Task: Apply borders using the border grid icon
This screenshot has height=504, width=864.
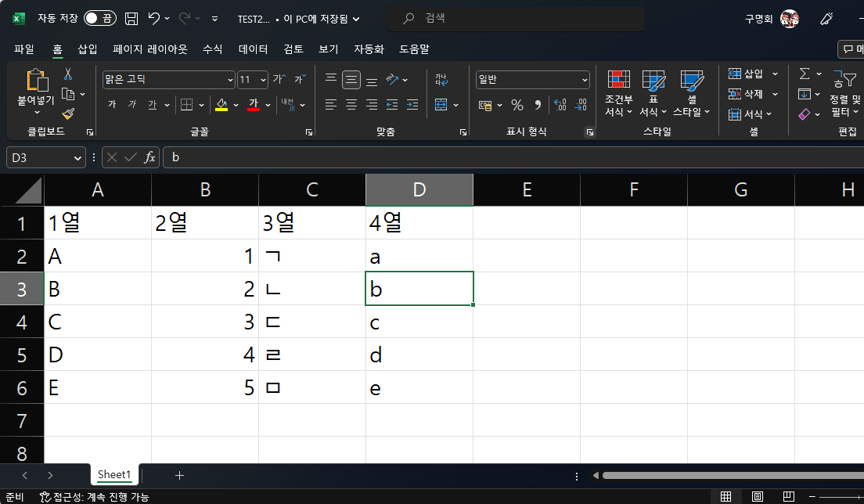Action: click(x=187, y=105)
